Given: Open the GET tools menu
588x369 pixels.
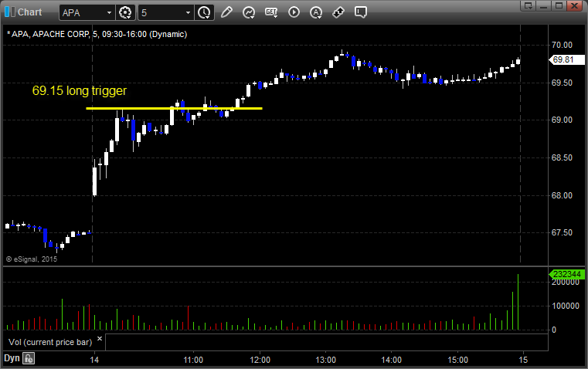Looking at the screenshot, I should 271,12.
